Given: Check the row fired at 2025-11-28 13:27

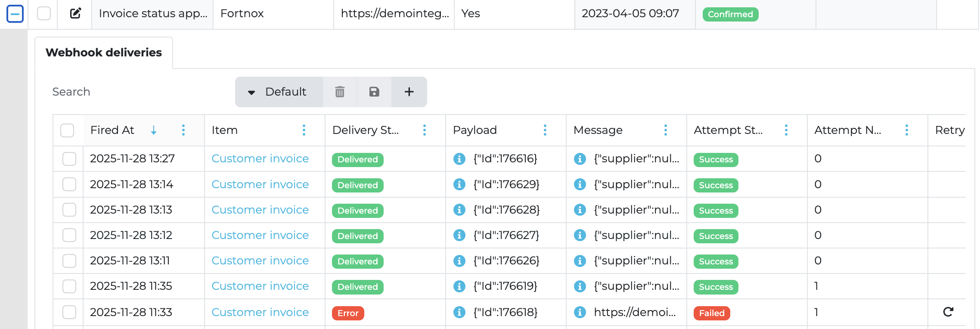Looking at the screenshot, I should point(69,159).
